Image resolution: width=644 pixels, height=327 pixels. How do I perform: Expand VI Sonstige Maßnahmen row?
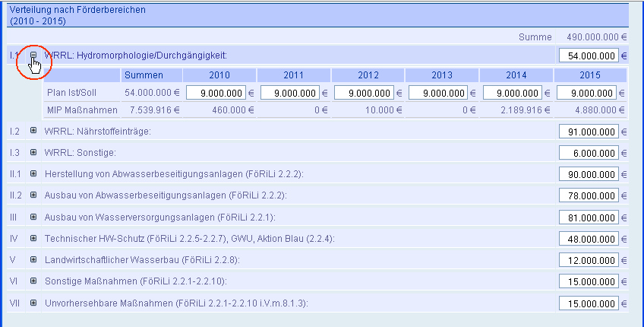pos(33,281)
